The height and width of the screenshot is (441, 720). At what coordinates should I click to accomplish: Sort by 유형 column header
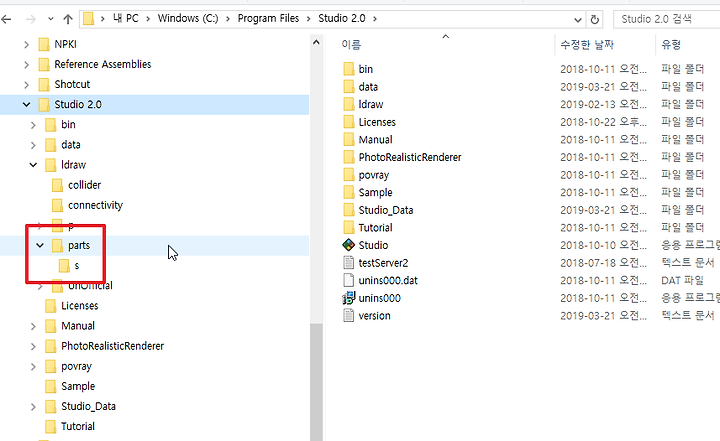[671, 45]
